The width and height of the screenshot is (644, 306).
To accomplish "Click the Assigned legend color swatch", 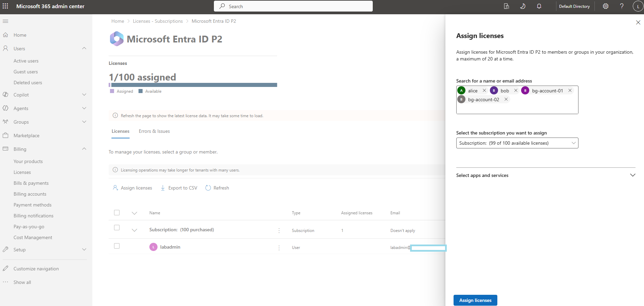I will [x=112, y=91].
